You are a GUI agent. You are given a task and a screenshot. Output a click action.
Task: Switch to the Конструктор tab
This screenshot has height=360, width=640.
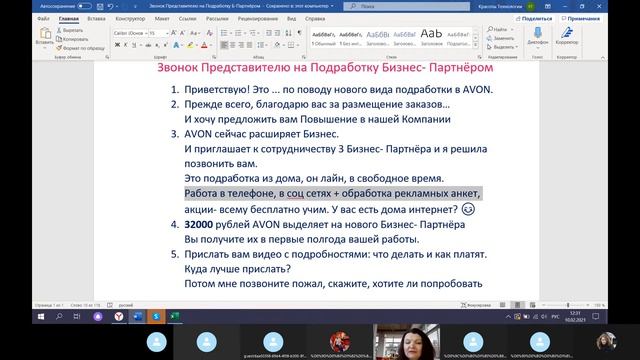pos(130,19)
